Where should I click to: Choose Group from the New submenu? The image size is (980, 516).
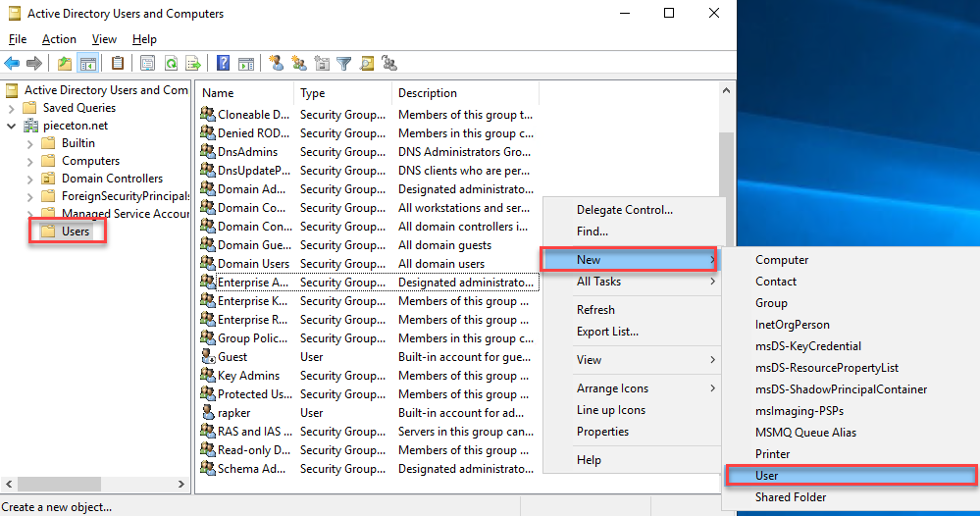851,303
